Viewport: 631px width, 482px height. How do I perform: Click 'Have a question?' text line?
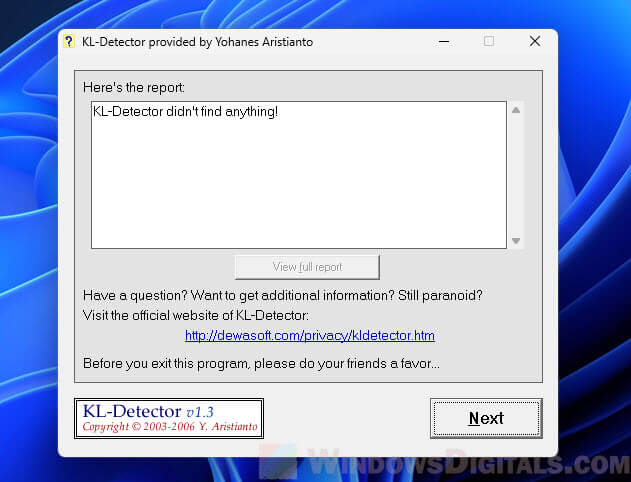click(283, 296)
